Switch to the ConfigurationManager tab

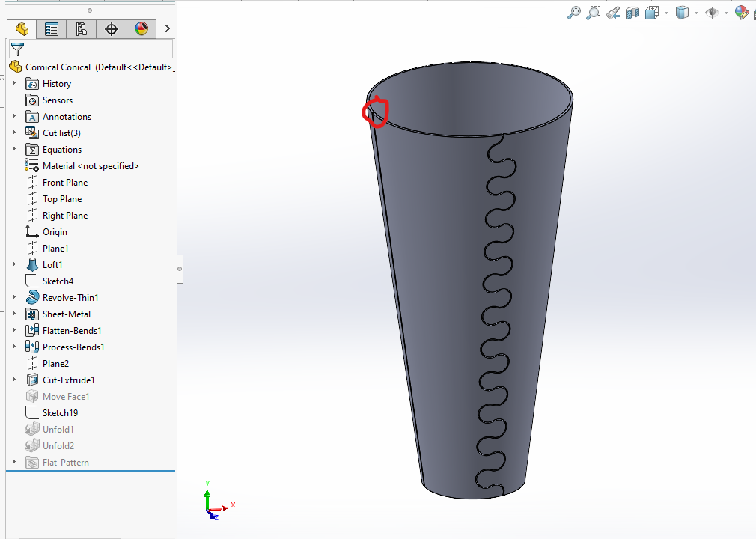click(x=82, y=29)
